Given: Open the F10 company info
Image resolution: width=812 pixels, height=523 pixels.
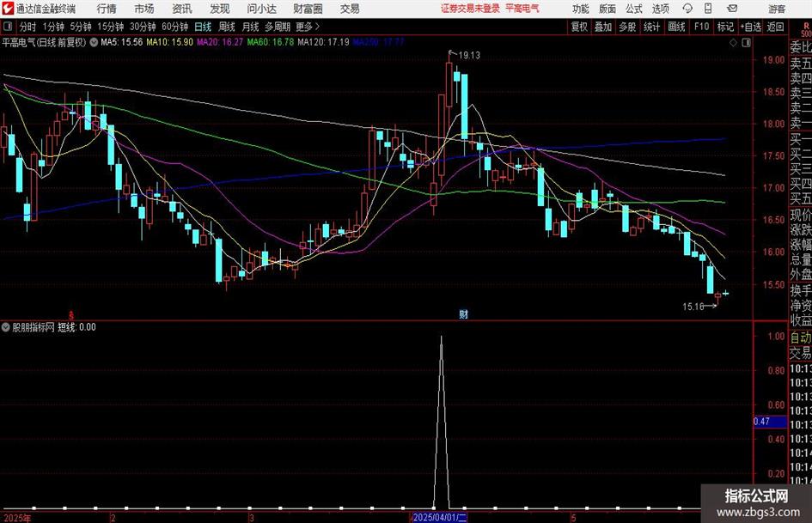Looking at the screenshot, I should (701, 27).
